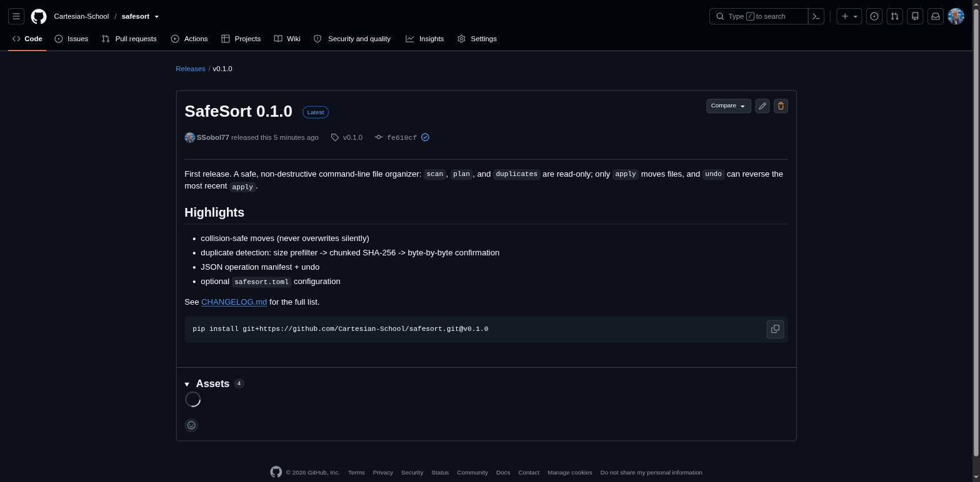The height and width of the screenshot is (482, 980).
Task: Click Manage cookies in footer
Action: click(x=570, y=473)
